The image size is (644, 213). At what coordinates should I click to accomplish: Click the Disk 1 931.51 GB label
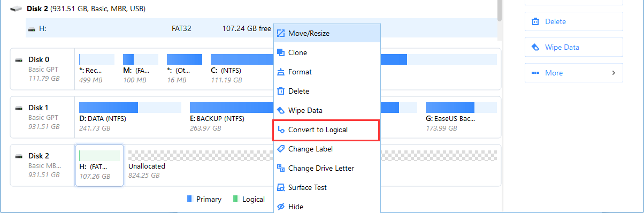(x=44, y=127)
